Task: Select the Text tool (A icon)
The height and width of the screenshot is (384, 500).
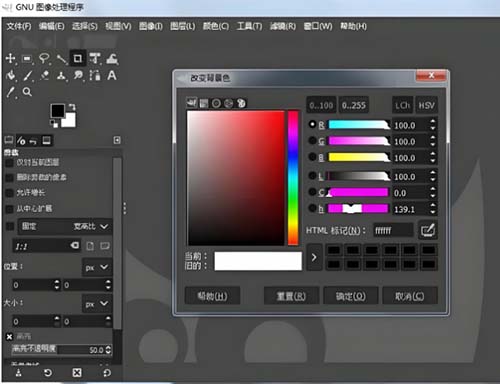Action: click(x=112, y=76)
